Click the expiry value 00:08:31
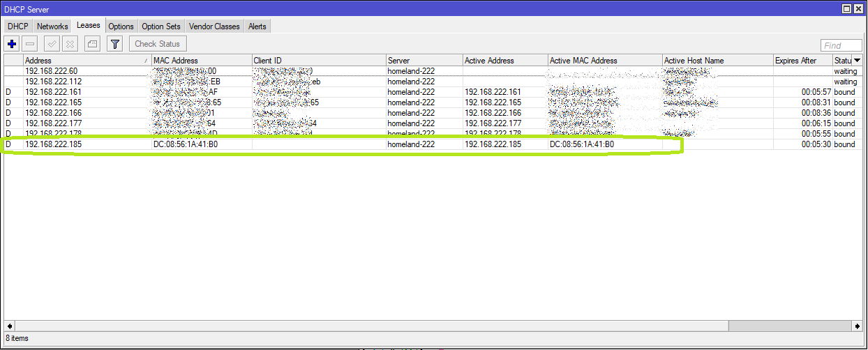This screenshot has height=350, width=868. (816, 102)
